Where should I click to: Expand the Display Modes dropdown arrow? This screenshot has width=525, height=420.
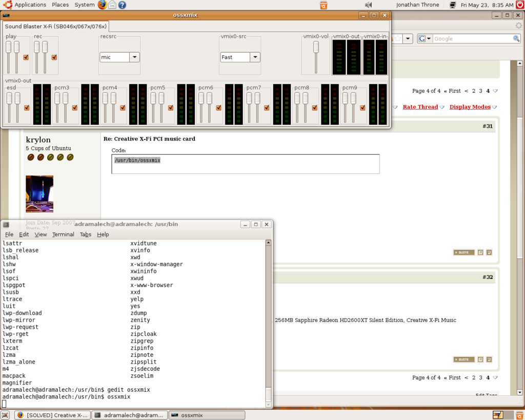click(x=495, y=107)
